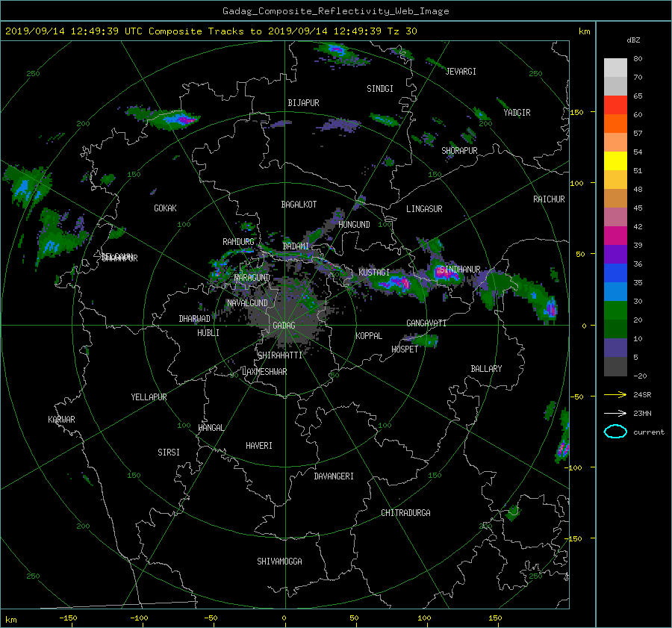This screenshot has height=628, width=672.
Task: Pick the magenta dBZ legend swatch
Action: [x=615, y=236]
